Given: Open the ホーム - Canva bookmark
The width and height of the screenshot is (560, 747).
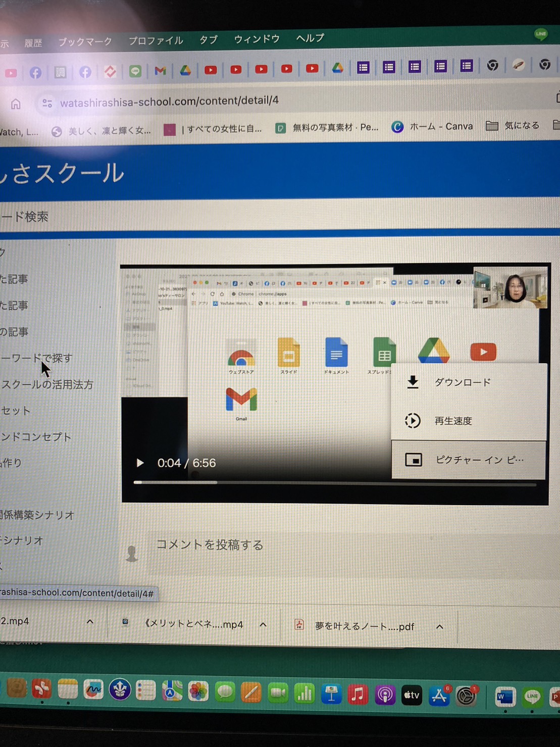Looking at the screenshot, I should (x=432, y=126).
